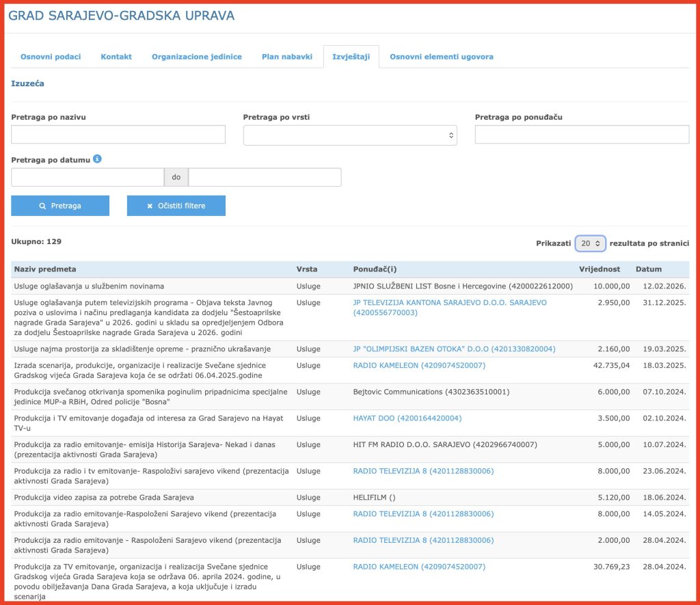Image resolution: width=700 pixels, height=605 pixels.
Task: Click the Naziv predmeta column header
Action: tap(45, 269)
